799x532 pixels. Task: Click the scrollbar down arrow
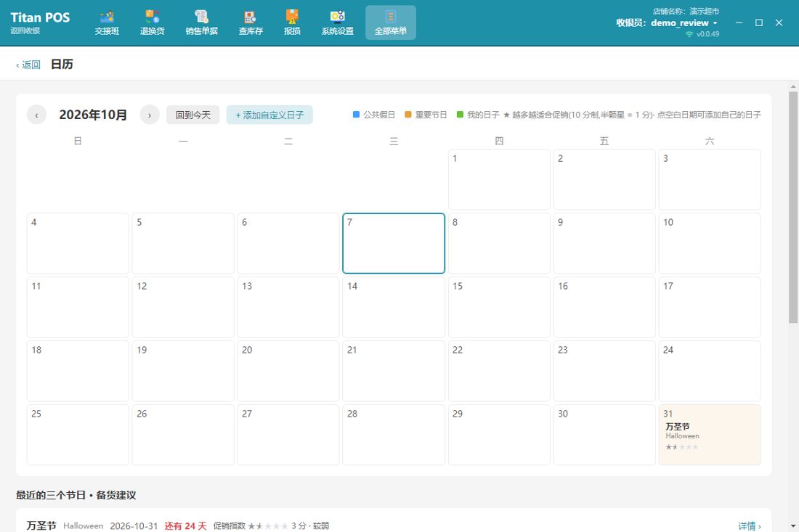[x=793, y=526]
